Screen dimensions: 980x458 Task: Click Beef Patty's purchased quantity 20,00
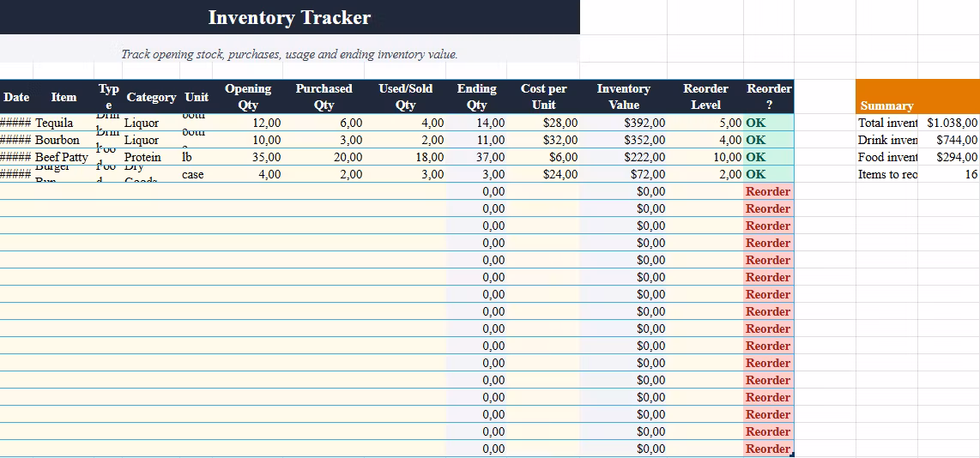point(324,157)
